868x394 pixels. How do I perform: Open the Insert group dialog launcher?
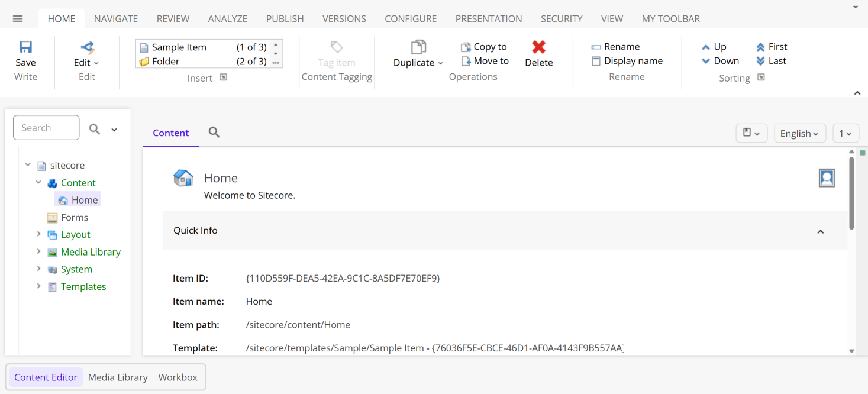coord(224,77)
